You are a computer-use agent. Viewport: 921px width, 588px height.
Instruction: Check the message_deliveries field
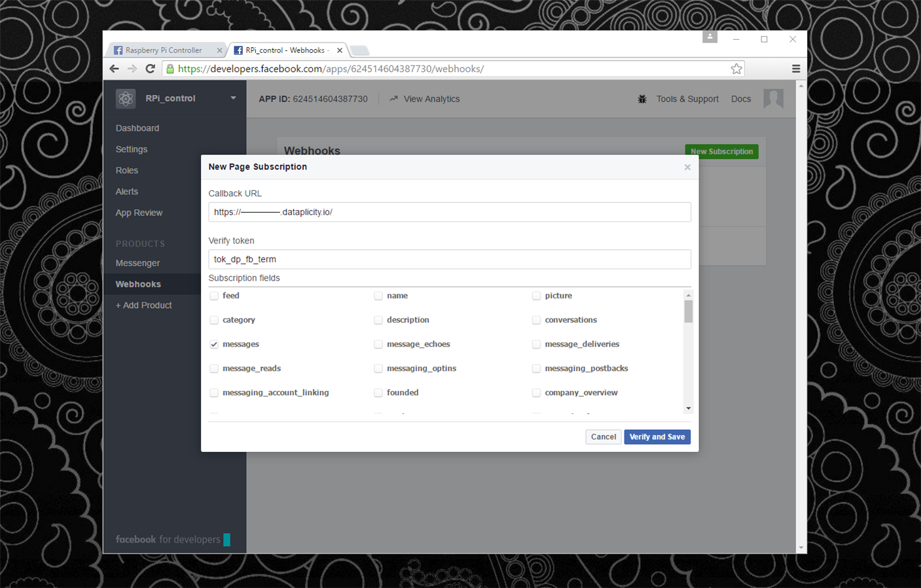point(537,345)
